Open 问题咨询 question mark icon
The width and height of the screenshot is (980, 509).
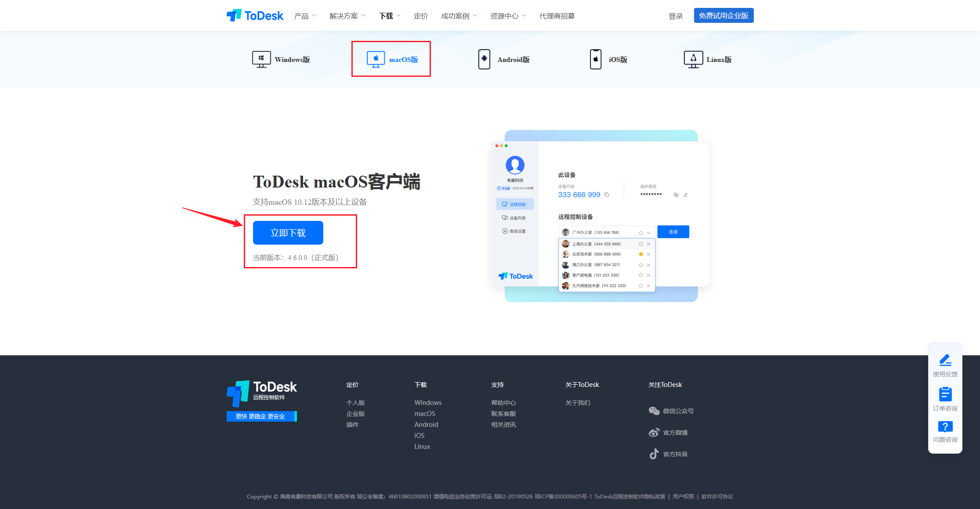[x=945, y=426]
